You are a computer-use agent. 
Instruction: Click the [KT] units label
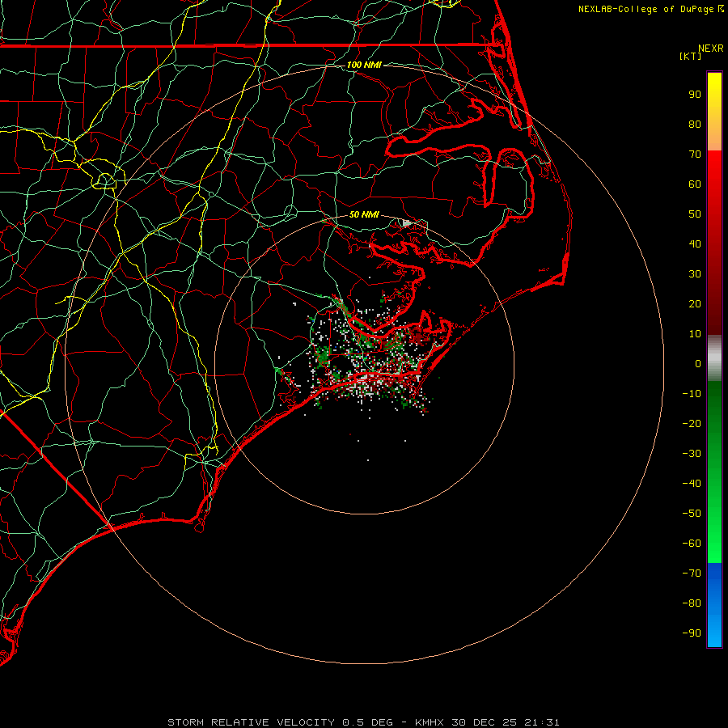pyautogui.click(x=690, y=57)
